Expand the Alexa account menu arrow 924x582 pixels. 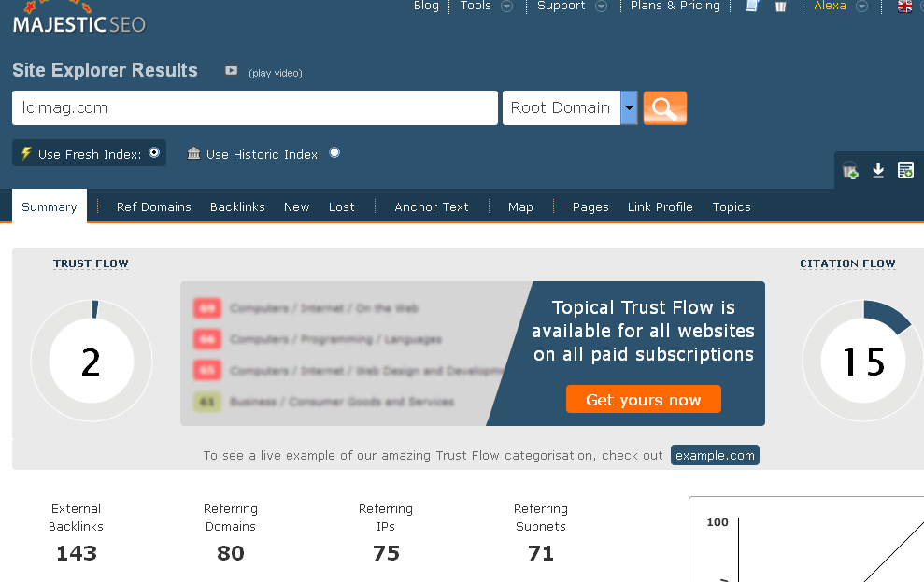(861, 6)
